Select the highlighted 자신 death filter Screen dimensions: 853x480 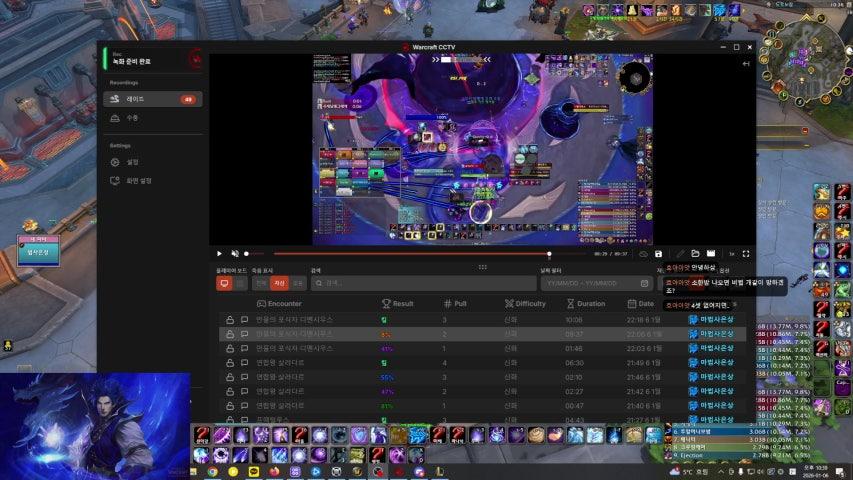click(x=280, y=283)
